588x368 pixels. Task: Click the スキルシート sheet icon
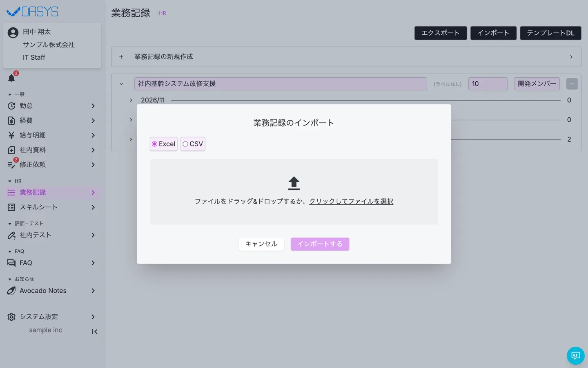(11, 207)
